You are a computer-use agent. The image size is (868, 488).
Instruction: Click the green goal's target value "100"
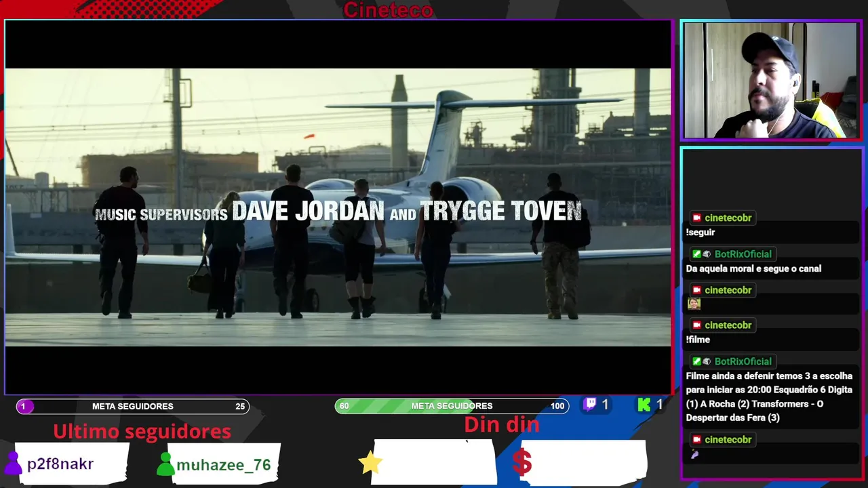point(557,406)
